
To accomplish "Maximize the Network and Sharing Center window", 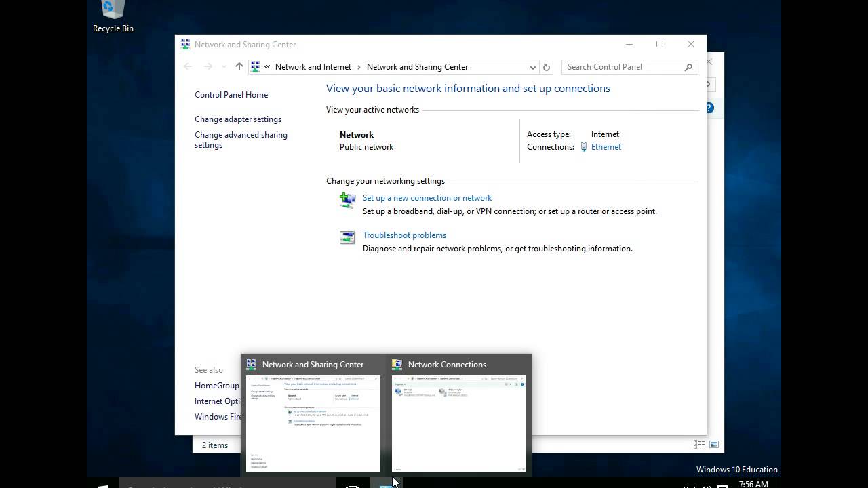I will click(660, 45).
